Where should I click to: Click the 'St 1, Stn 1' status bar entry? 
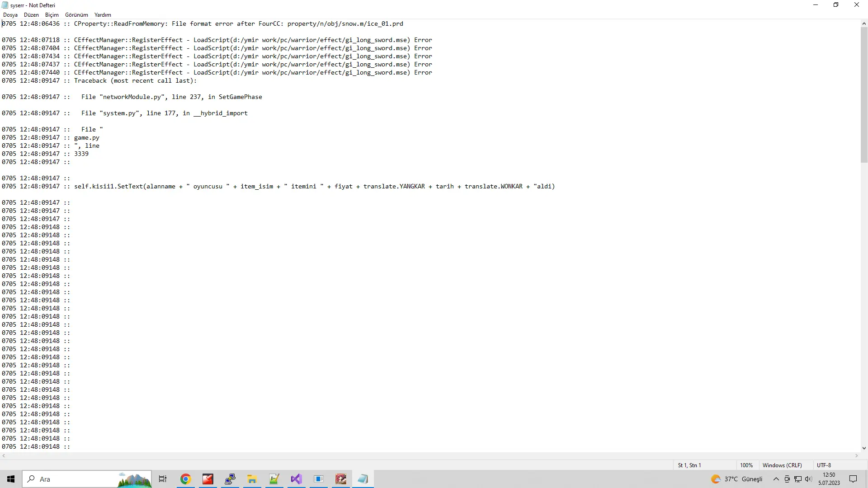click(689, 465)
